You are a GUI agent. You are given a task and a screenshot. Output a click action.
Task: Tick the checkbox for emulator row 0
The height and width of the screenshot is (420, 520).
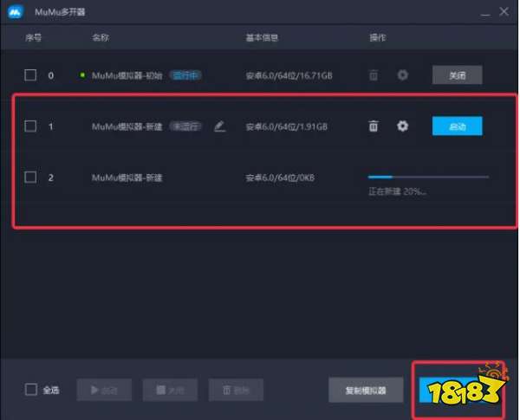(x=30, y=75)
